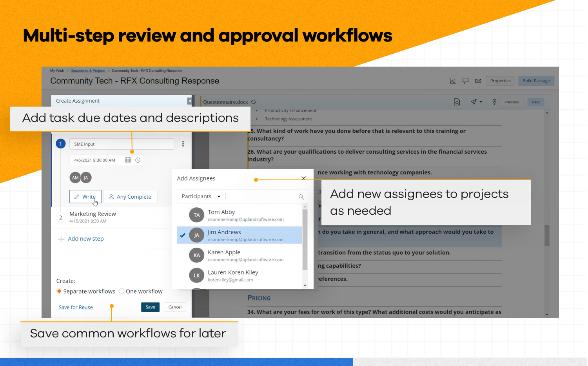The width and height of the screenshot is (588, 366).
Task: Open Documents & Projects breadcrumb link
Action: point(88,71)
